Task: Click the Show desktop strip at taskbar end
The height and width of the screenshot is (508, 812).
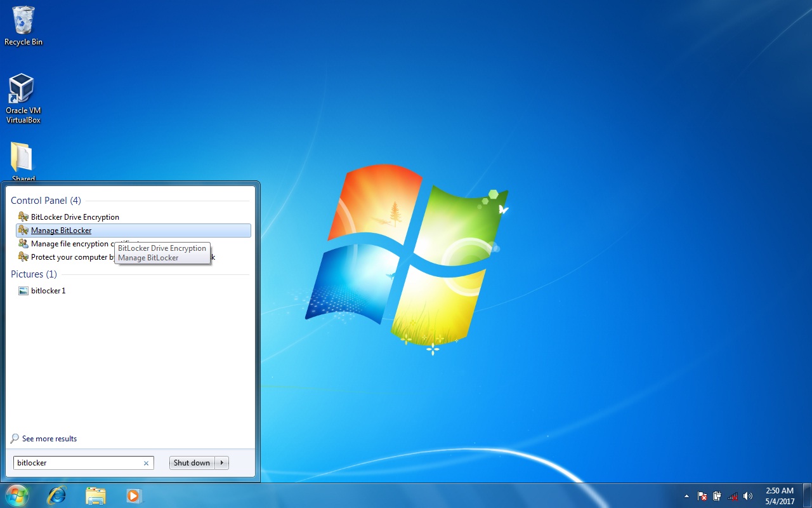Action: tap(807, 496)
